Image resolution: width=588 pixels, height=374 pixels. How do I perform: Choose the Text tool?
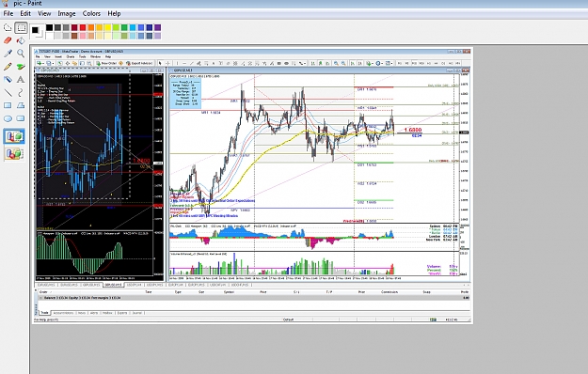pyautogui.click(x=21, y=79)
